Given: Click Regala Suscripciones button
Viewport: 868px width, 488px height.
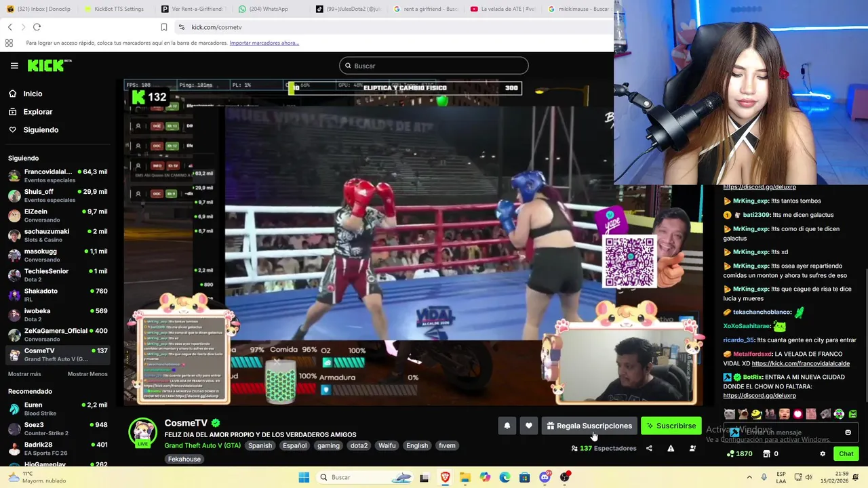Looking at the screenshot, I should (589, 426).
